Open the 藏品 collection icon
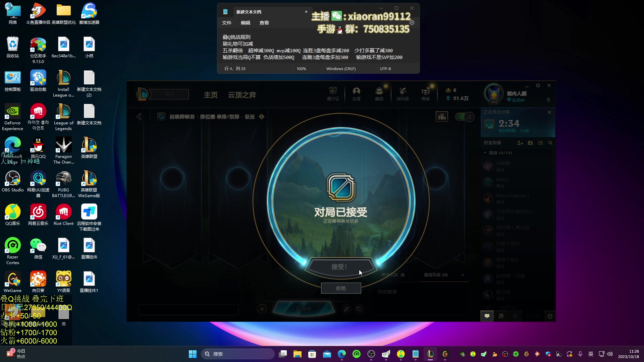Screen dimensions: 644x362 379,94
